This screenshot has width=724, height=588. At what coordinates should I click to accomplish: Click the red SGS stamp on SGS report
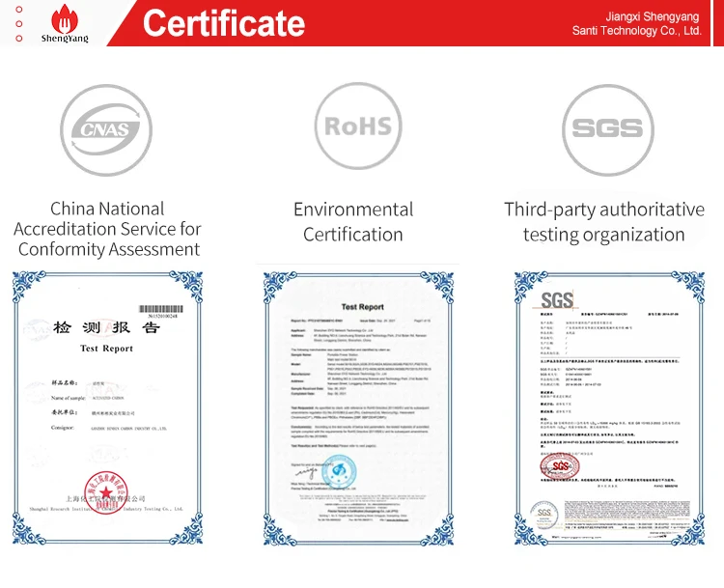pos(560,466)
